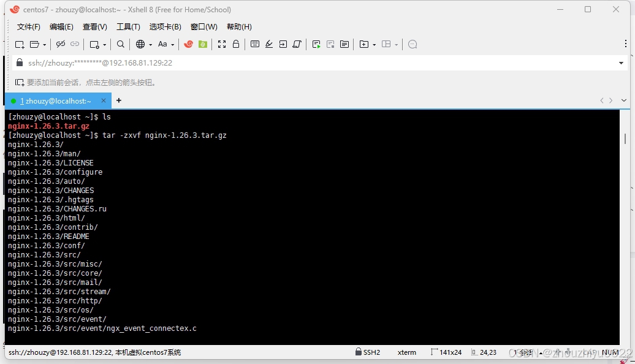Screen dimensions: 635x364
Task: Click the highlight pen icon
Action: click(x=269, y=44)
